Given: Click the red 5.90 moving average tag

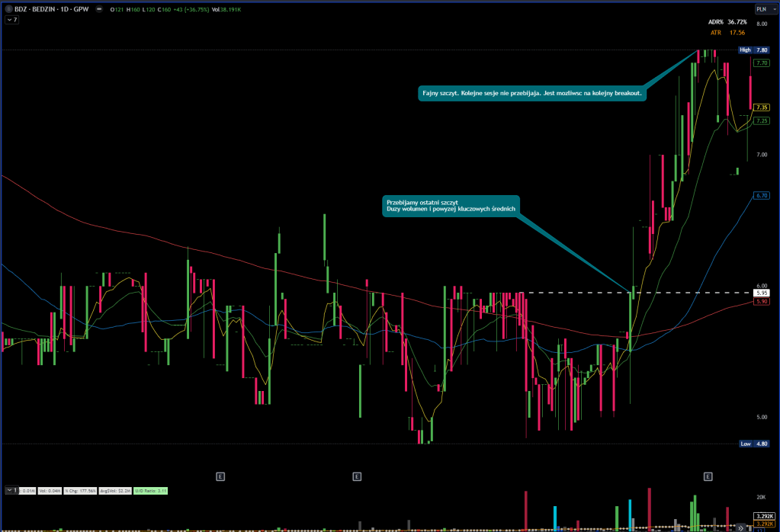Looking at the screenshot, I should click(761, 302).
